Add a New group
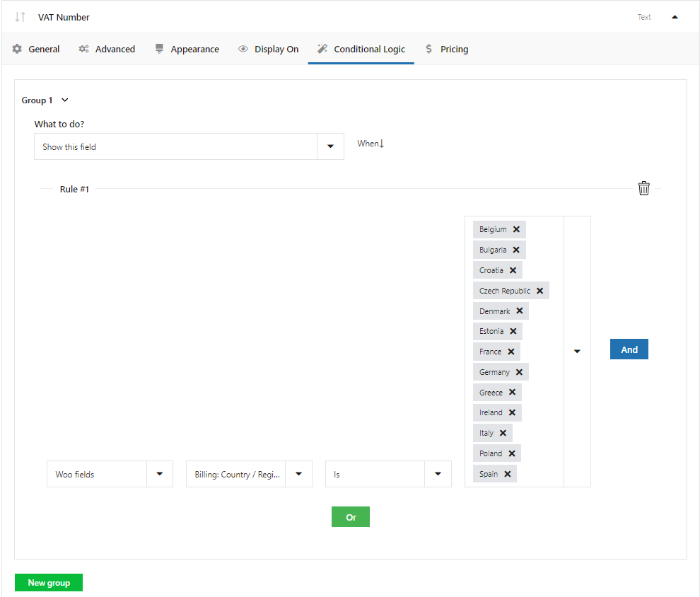 (x=49, y=582)
